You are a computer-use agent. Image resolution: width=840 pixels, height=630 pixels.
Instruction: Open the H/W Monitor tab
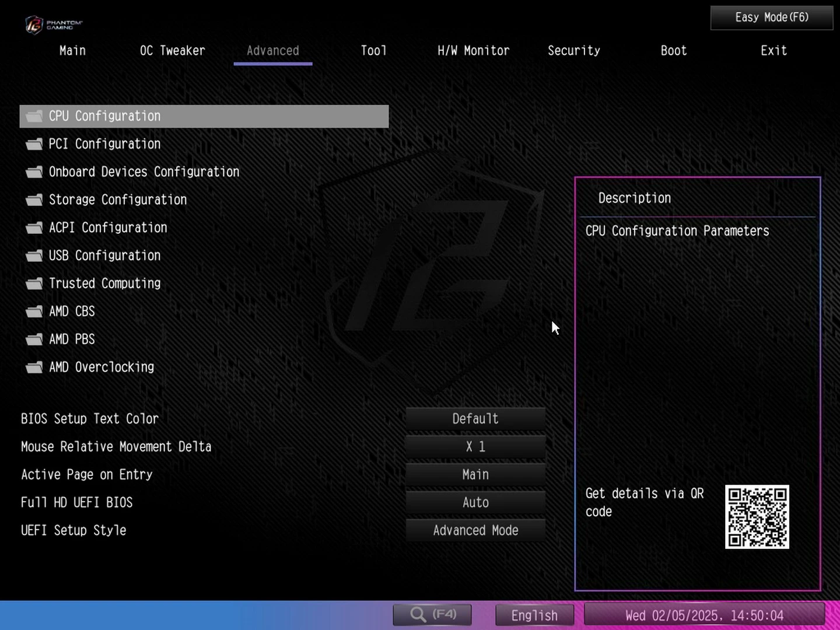pos(473,51)
